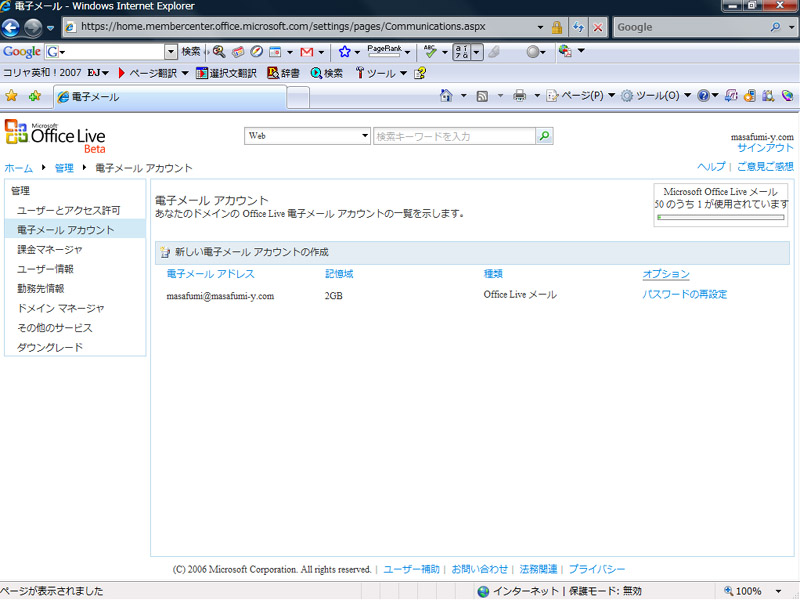Select the 電子メール browser tab
Viewport: 800px width, 600px height.
pyautogui.click(x=170, y=97)
